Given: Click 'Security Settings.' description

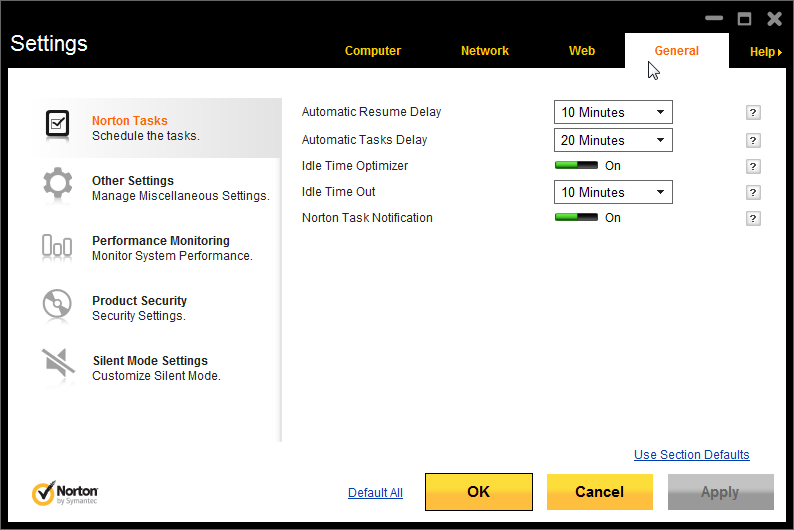Looking at the screenshot, I should 139,316.
